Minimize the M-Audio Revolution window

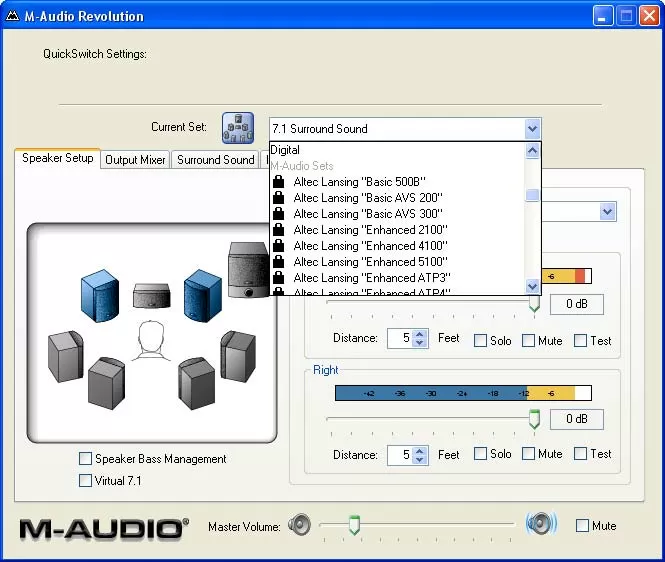click(x=603, y=16)
